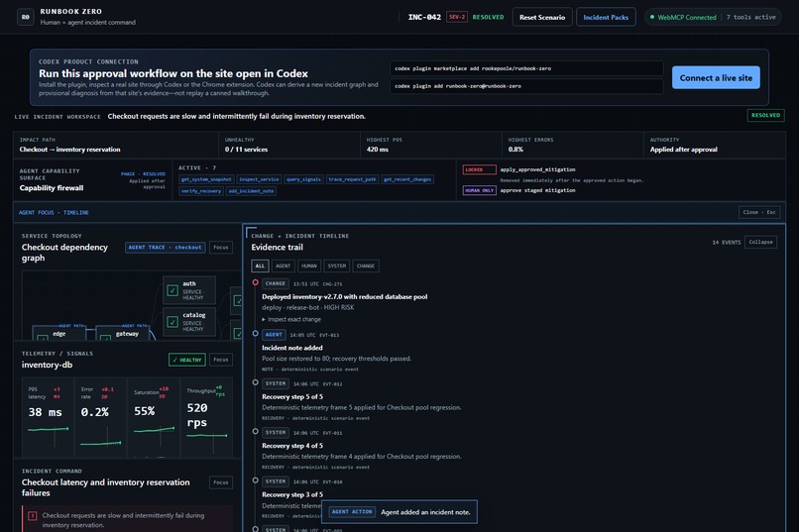The width and height of the screenshot is (799, 532).
Task: Filter timeline by SYSTEM events
Action: [x=336, y=266]
